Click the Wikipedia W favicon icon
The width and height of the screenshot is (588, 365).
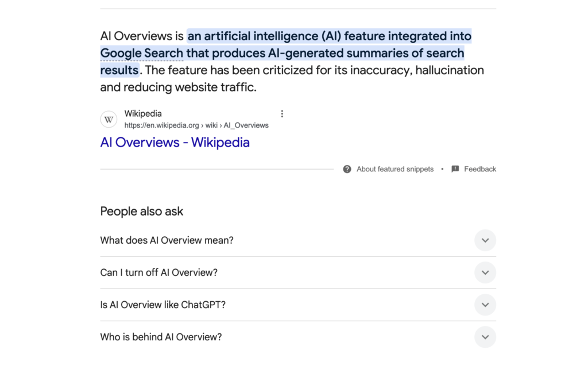coord(109,120)
